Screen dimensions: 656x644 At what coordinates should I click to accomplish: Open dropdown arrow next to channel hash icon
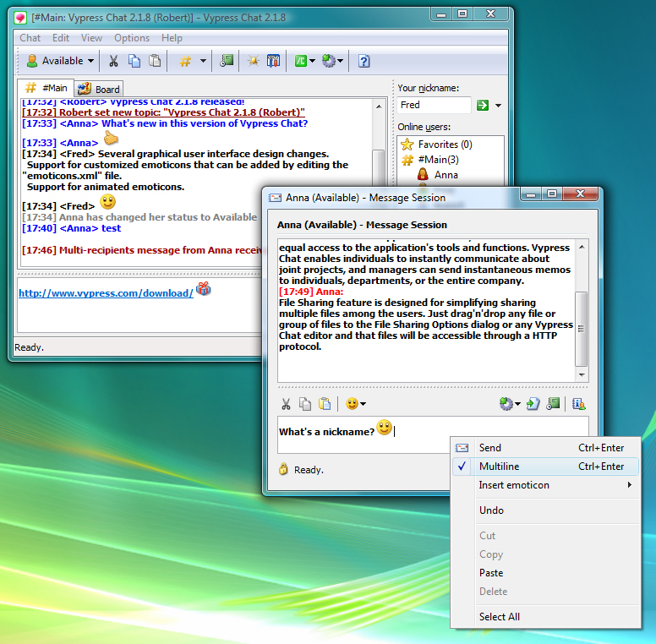[x=203, y=61]
